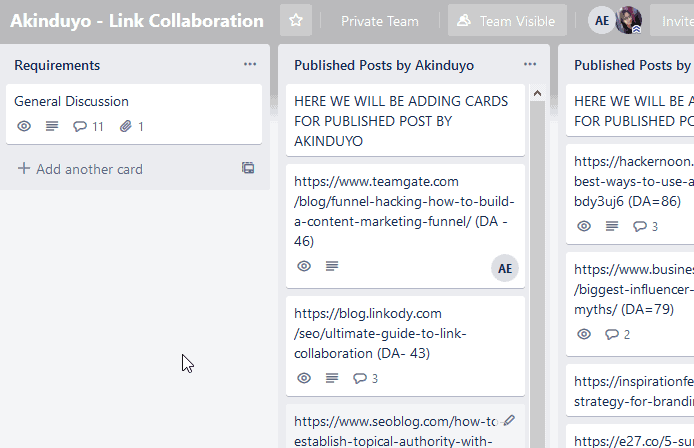Click watch eye icon on hackernoon card
Screen dimensions: 694x448
tap(584, 226)
